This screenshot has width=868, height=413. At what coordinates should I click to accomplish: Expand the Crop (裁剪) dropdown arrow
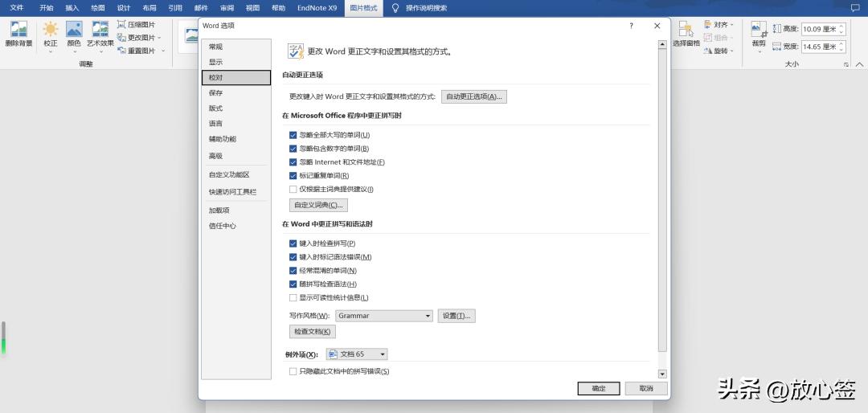click(x=759, y=52)
